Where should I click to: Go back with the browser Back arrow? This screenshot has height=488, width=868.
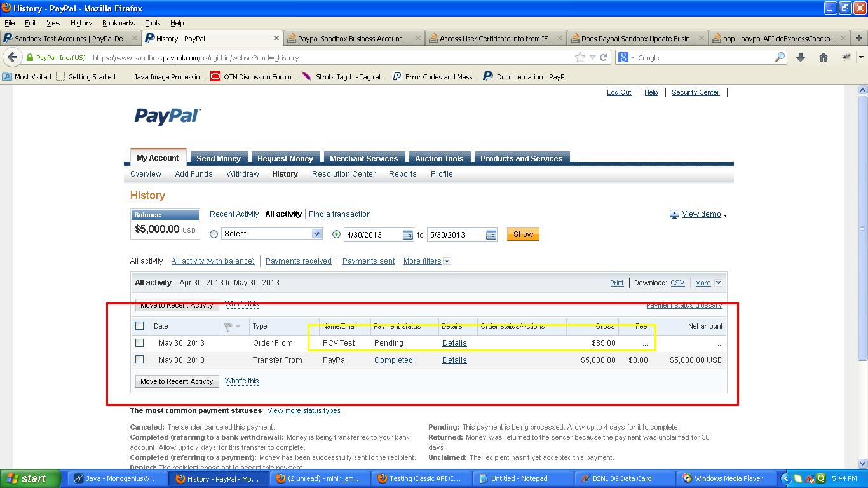click(x=11, y=57)
